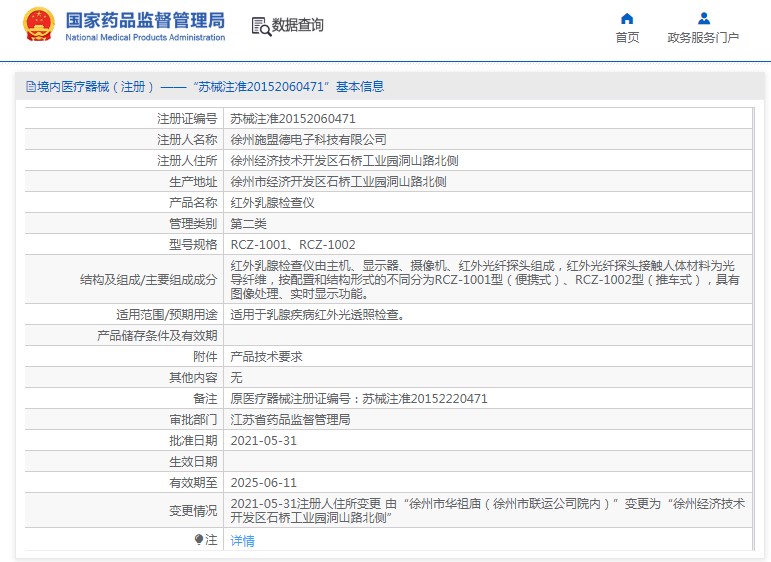Click the approval date 2021-05-31 cell
The image size is (771, 562).
264,441
